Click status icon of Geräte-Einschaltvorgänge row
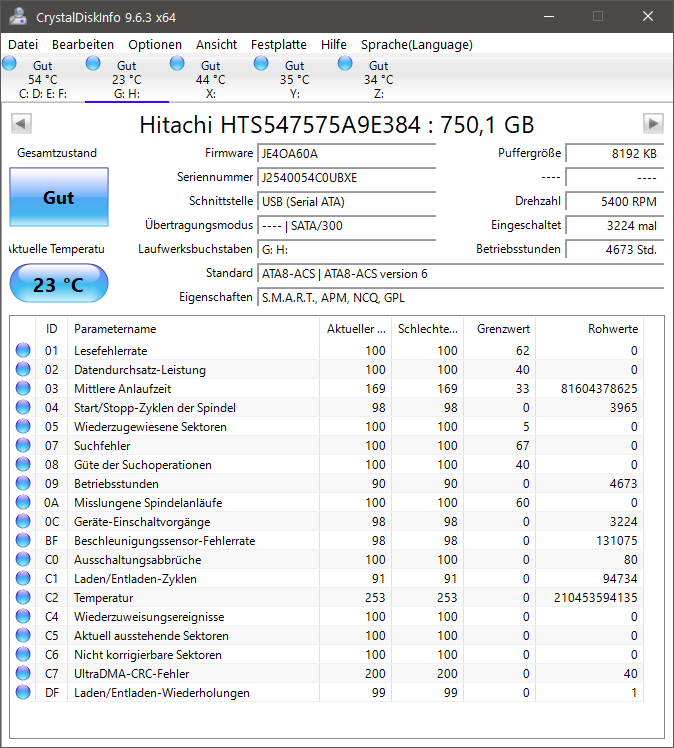The image size is (674, 748). [x=23, y=521]
